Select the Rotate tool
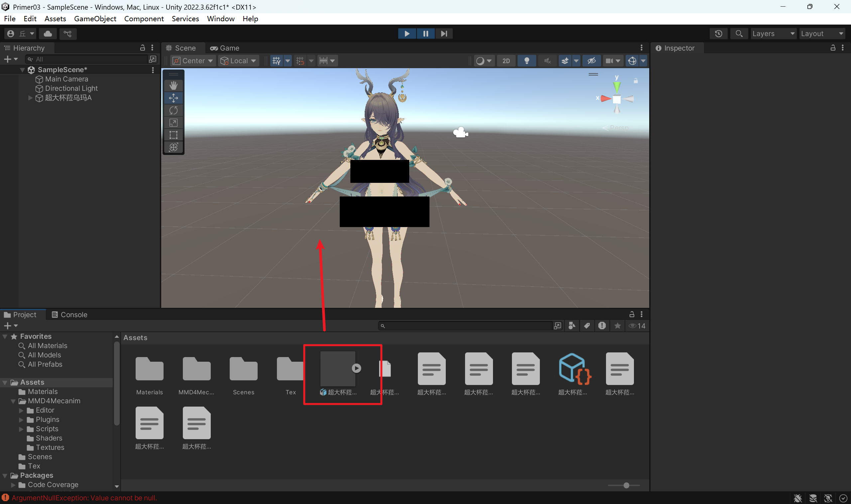This screenshot has height=504, width=851. pos(173,110)
